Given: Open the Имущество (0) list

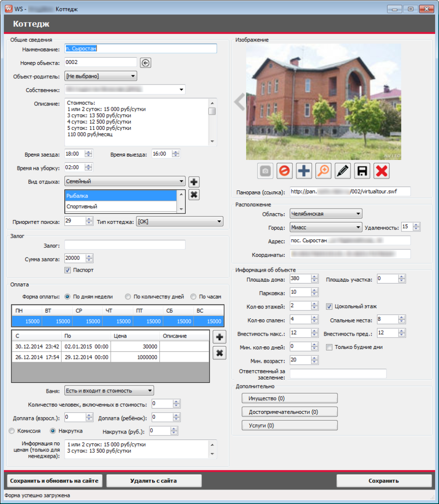Looking at the screenshot, I should [289, 398].
